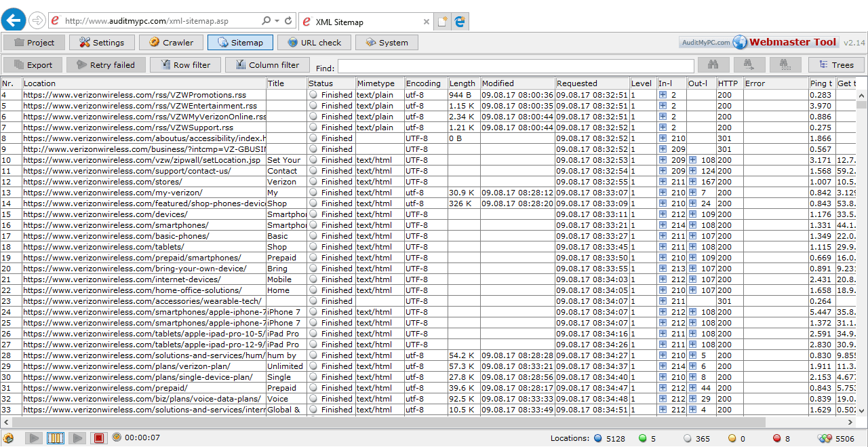Select the 'Unlimited' title cell
This screenshot has width=868, height=447.
click(286, 366)
